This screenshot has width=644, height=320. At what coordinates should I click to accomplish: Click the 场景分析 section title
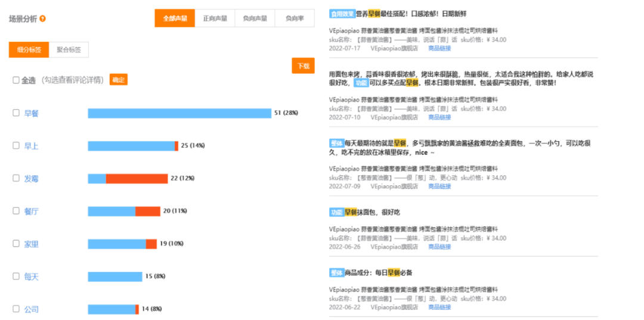[x=23, y=19]
